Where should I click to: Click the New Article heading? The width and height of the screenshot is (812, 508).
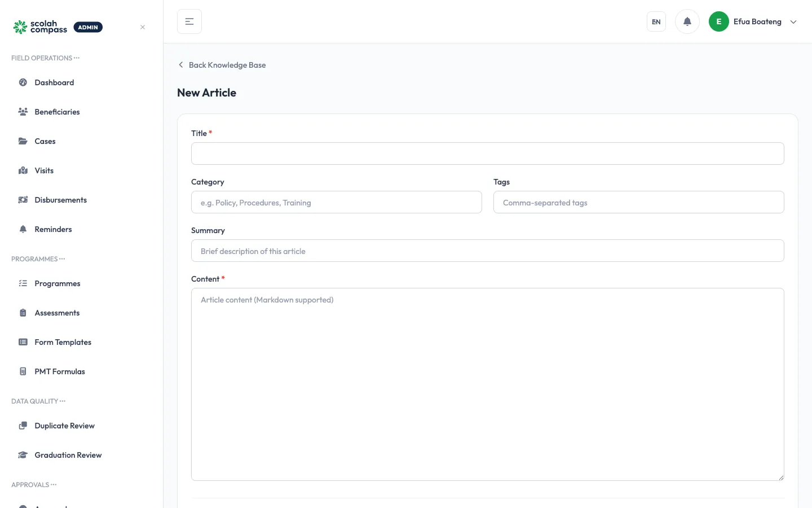(x=206, y=93)
